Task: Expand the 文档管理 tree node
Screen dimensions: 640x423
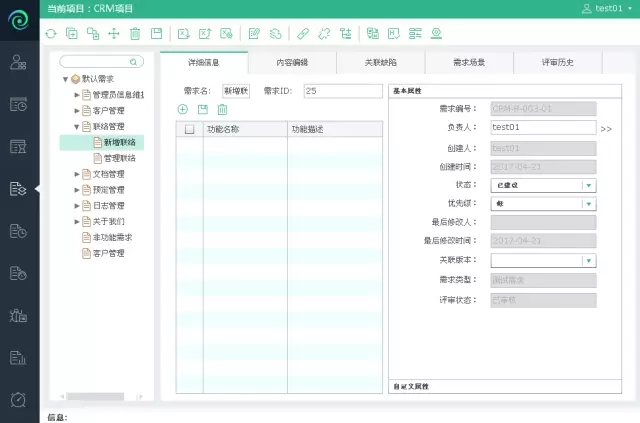Action: [x=77, y=174]
